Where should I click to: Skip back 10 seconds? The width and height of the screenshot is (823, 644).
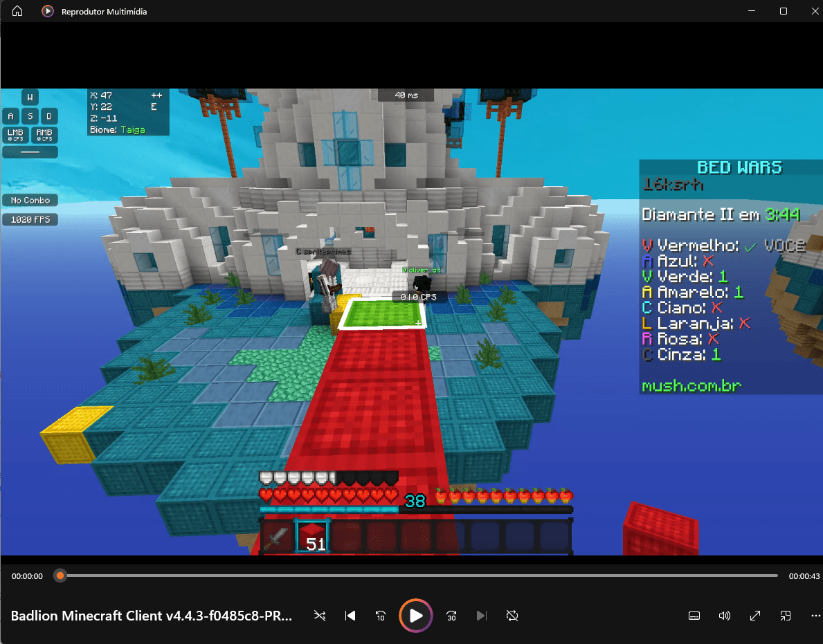pyautogui.click(x=381, y=616)
